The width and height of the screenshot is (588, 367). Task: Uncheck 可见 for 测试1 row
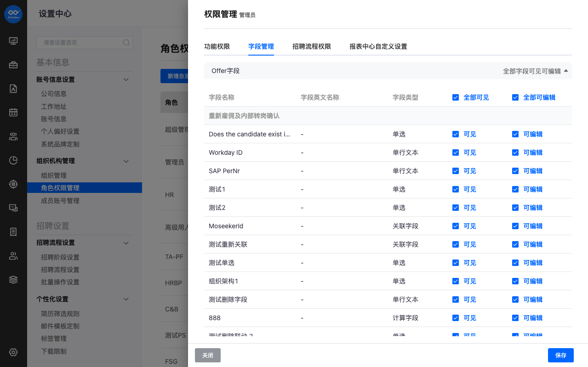pyautogui.click(x=456, y=189)
